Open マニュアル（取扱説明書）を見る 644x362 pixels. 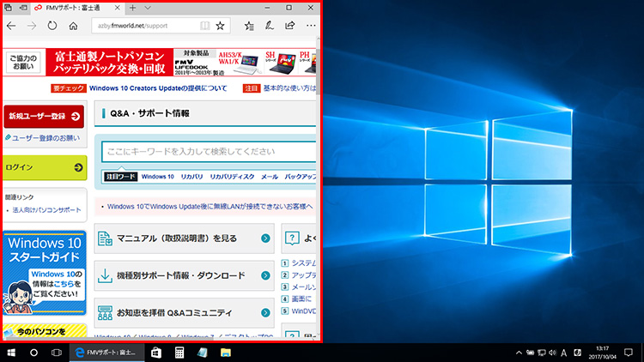pyautogui.click(x=182, y=238)
